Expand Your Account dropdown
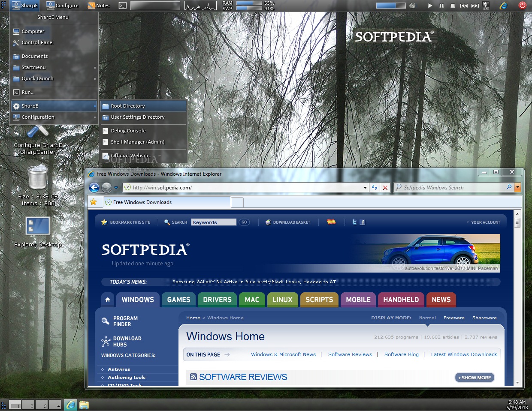532x411 pixels. pos(483,222)
